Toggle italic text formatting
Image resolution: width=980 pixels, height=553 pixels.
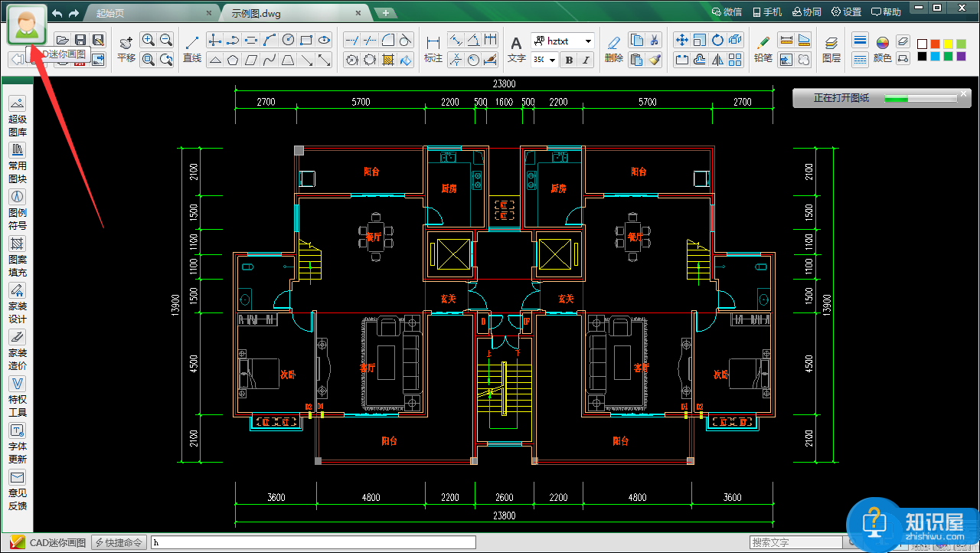[586, 60]
